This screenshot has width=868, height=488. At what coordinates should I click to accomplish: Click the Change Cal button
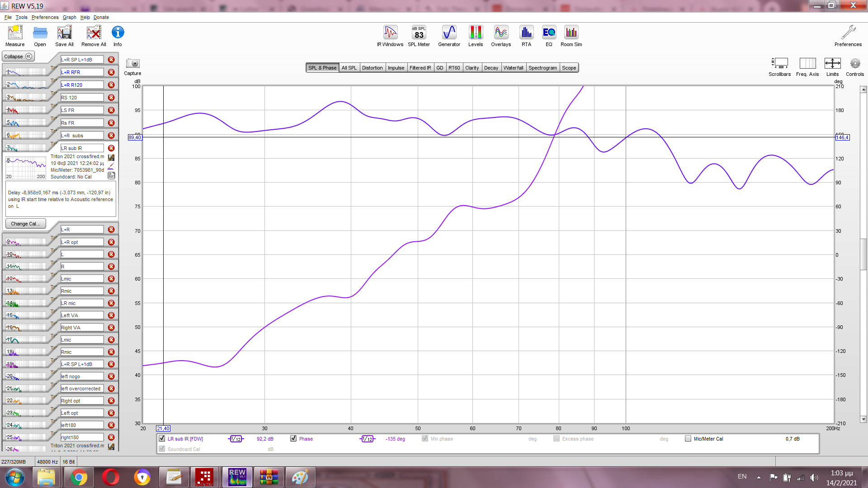pyautogui.click(x=25, y=224)
